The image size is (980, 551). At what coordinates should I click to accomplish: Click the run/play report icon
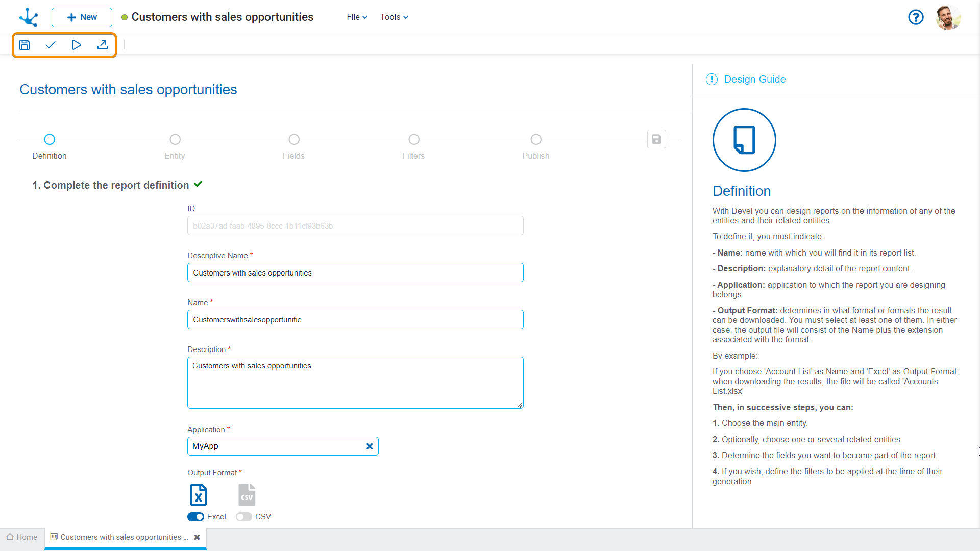tap(76, 44)
